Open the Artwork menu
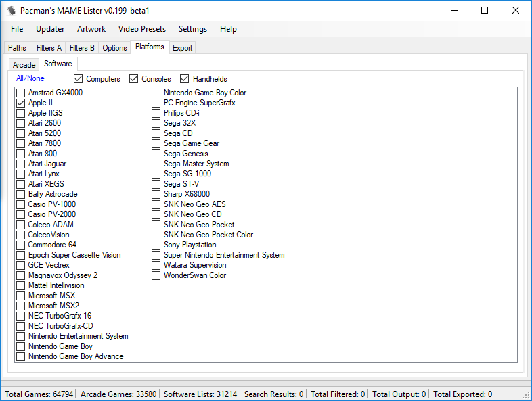Viewport: 532px width, 401px height. [x=91, y=29]
